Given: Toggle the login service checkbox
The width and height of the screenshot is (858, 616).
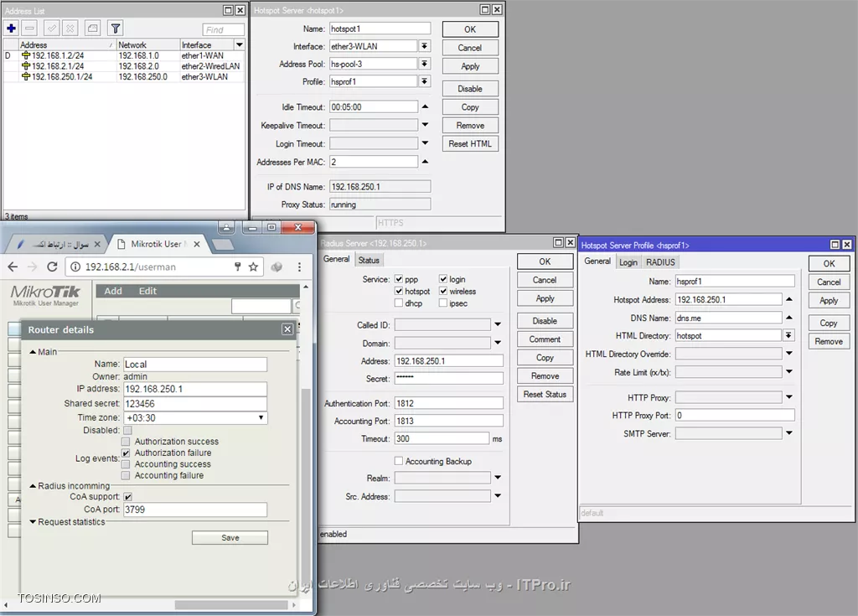Looking at the screenshot, I should pos(443,279).
